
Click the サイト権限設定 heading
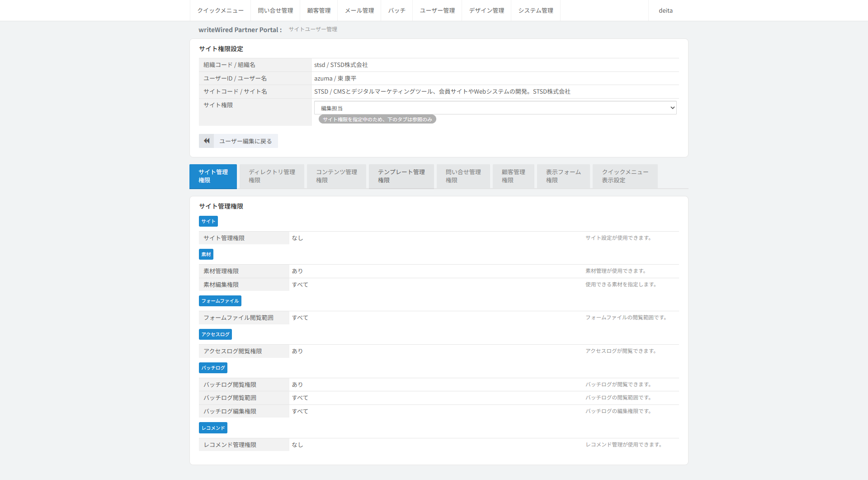coord(221,49)
